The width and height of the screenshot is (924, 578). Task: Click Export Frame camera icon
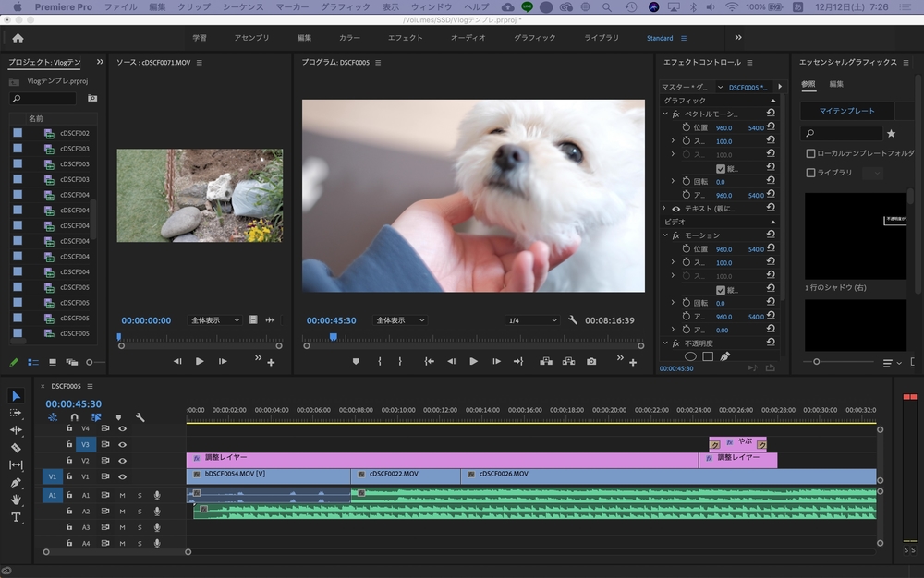click(x=591, y=361)
